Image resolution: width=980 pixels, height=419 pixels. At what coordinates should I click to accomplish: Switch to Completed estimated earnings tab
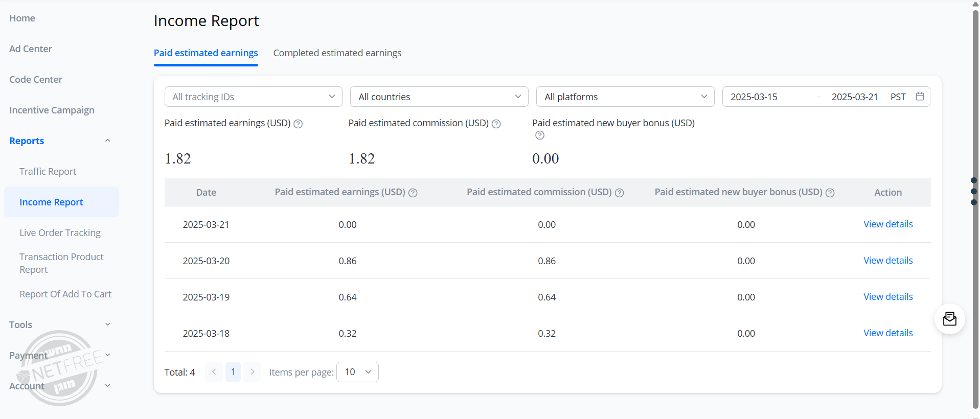pos(337,53)
